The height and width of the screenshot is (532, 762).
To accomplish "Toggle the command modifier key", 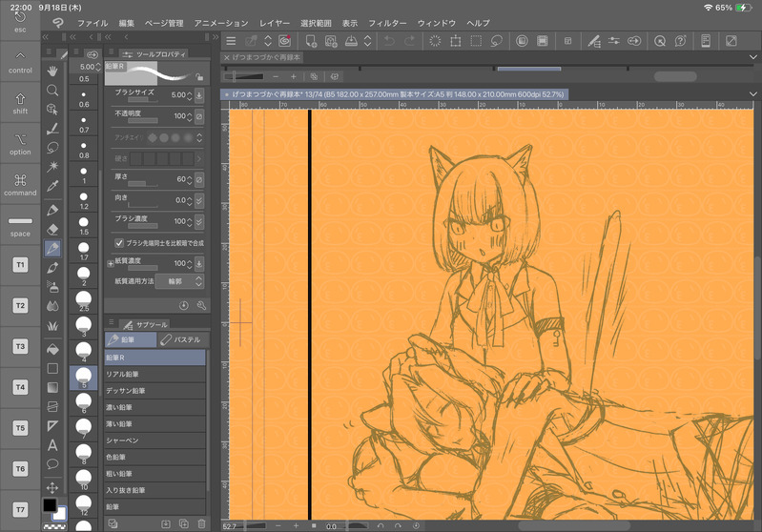I will click(x=20, y=184).
